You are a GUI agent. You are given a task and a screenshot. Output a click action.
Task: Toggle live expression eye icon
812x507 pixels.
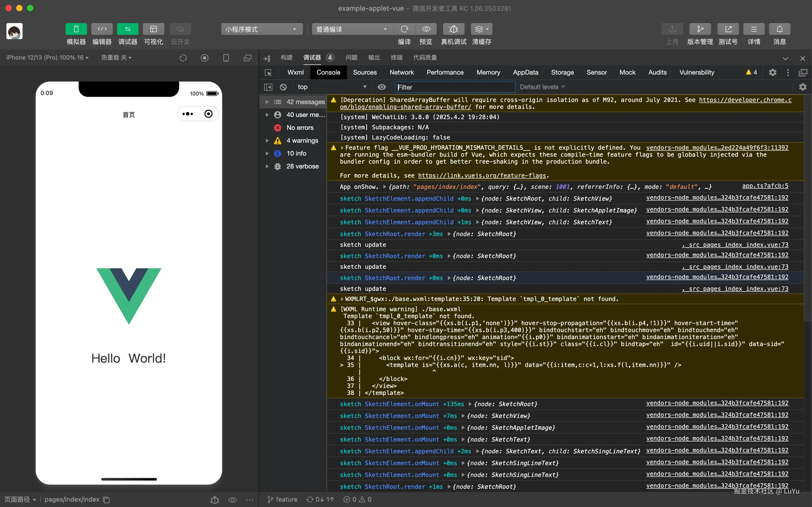coord(382,87)
